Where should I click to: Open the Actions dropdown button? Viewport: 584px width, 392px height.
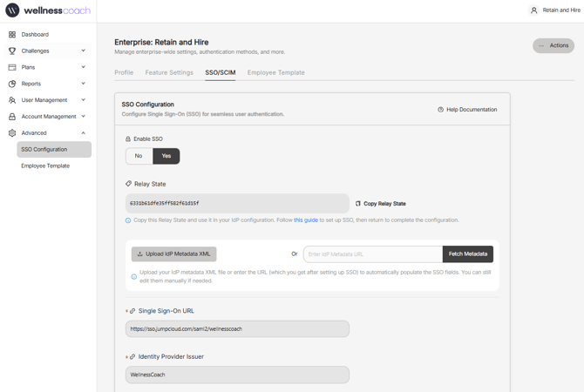click(553, 45)
